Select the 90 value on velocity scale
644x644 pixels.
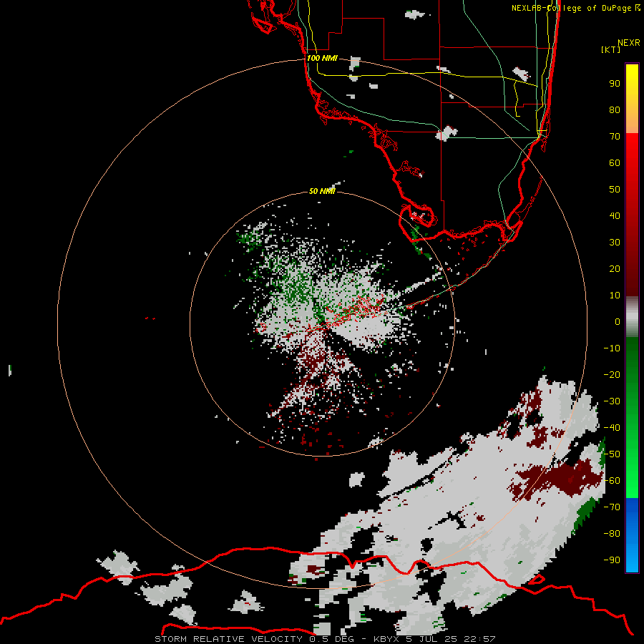point(615,84)
